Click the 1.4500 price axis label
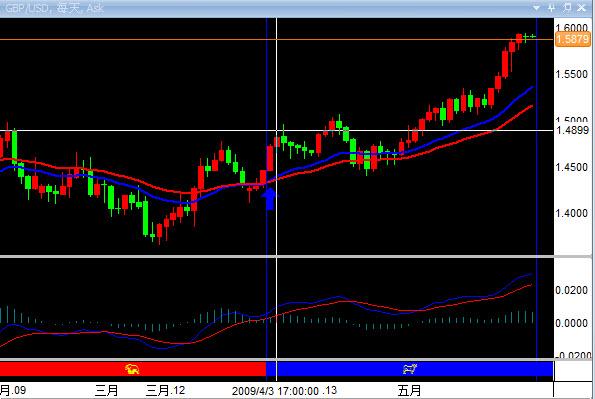 click(571, 167)
